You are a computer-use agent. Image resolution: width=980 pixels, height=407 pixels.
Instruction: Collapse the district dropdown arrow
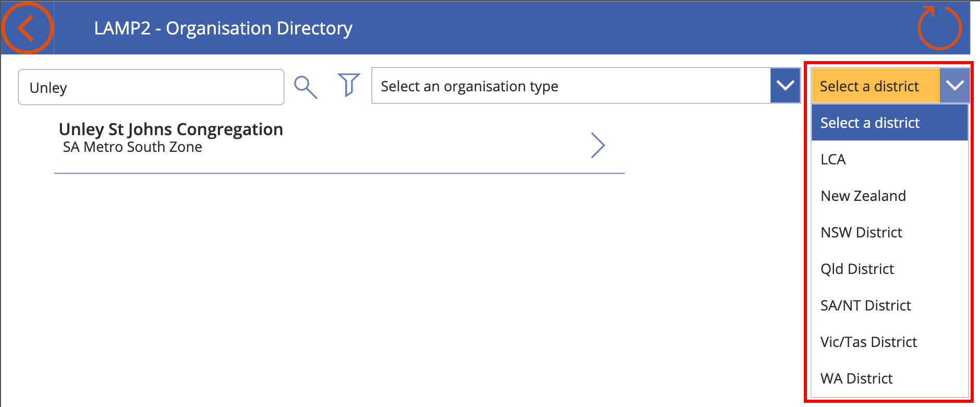(x=954, y=86)
